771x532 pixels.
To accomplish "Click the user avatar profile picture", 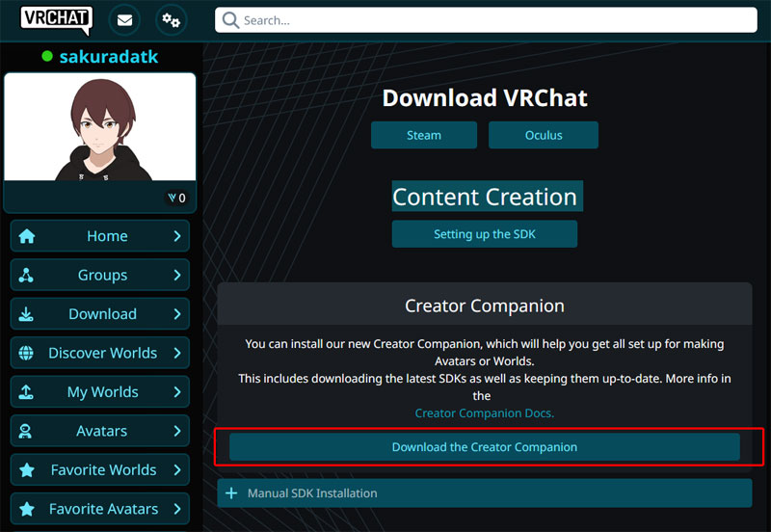I will point(100,127).
